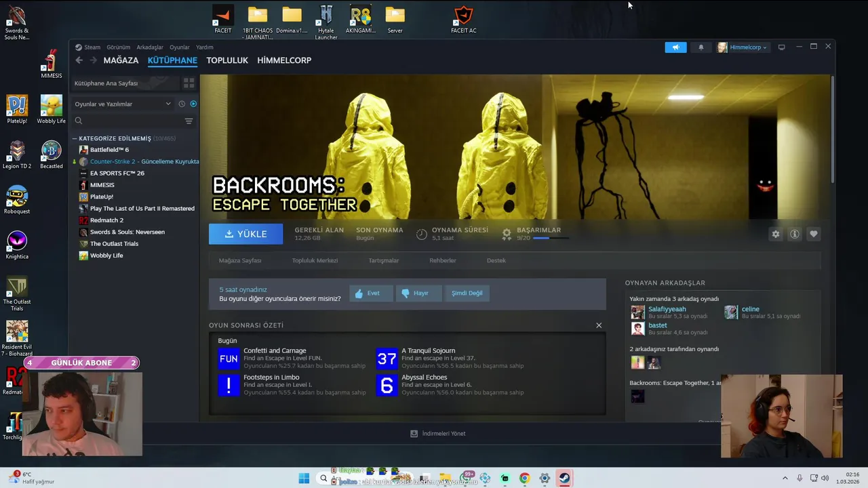Open the Rehberler link
Image resolution: width=868 pixels, height=488 pixels.
point(443,260)
